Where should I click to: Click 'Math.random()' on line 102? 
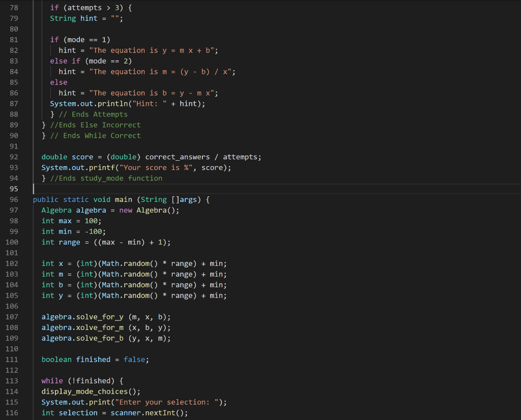coord(130,263)
